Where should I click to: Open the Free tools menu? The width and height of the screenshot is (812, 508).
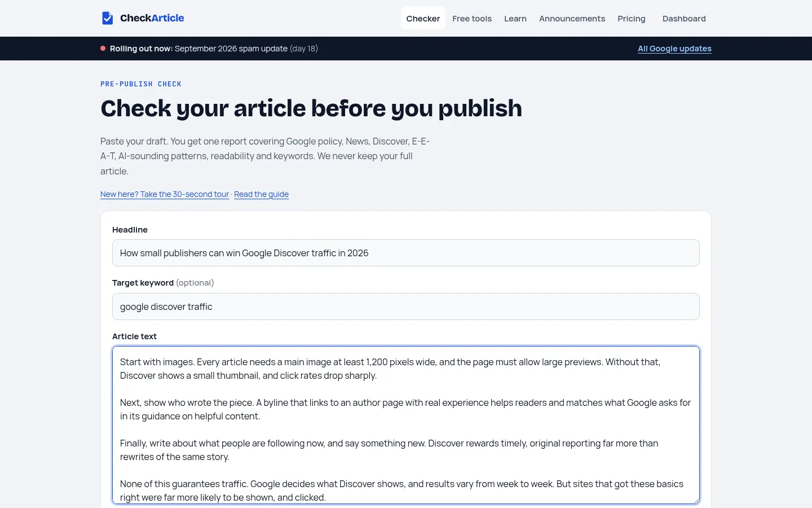[x=472, y=19]
